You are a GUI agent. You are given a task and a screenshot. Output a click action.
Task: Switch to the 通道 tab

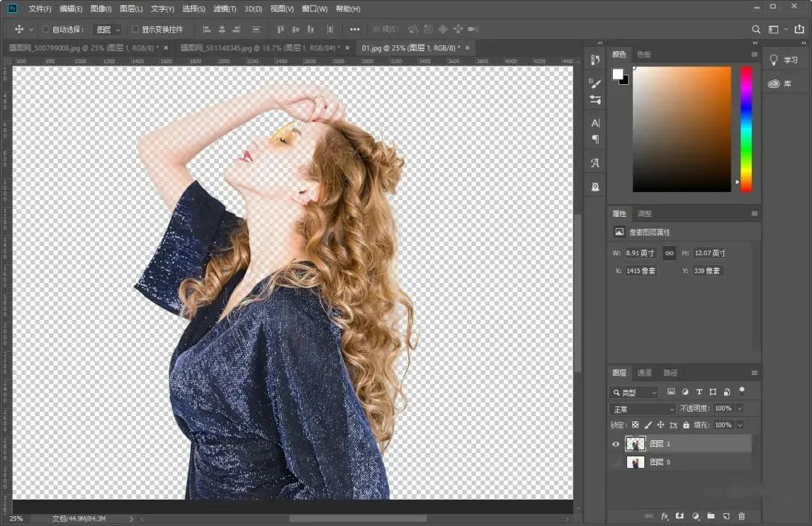pos(644,372)
